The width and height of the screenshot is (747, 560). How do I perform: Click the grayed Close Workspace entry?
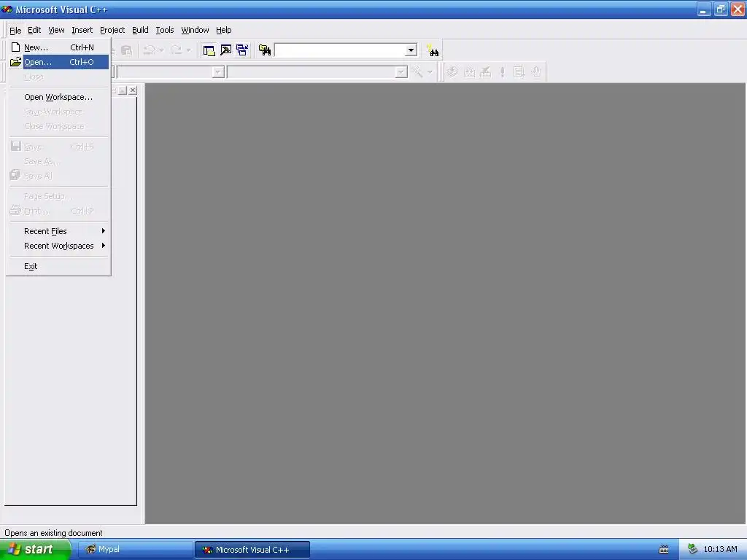point(59,126)
